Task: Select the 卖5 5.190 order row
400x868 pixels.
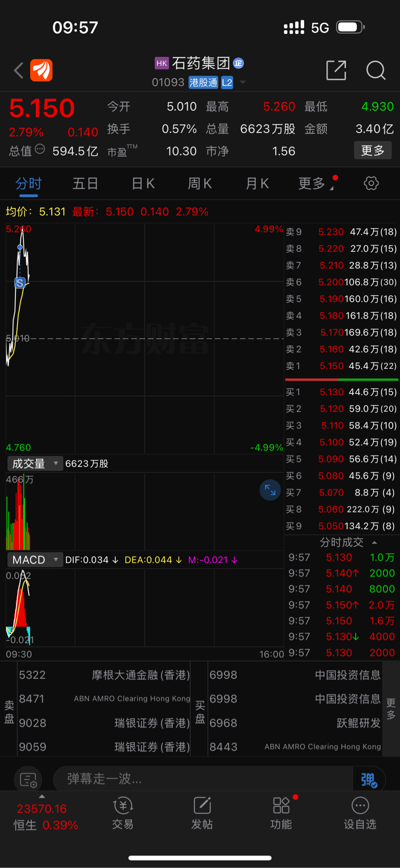Action: coord(342,299)
